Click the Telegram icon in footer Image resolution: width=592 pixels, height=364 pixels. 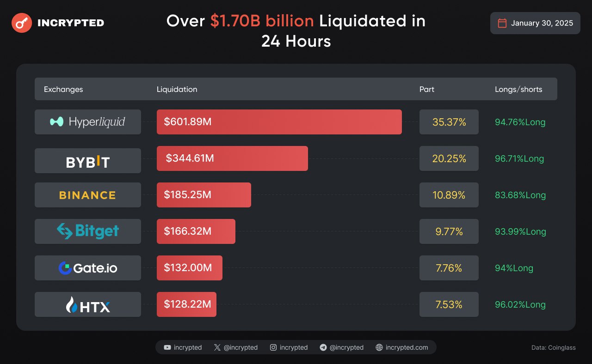click(x=323, y=347)
